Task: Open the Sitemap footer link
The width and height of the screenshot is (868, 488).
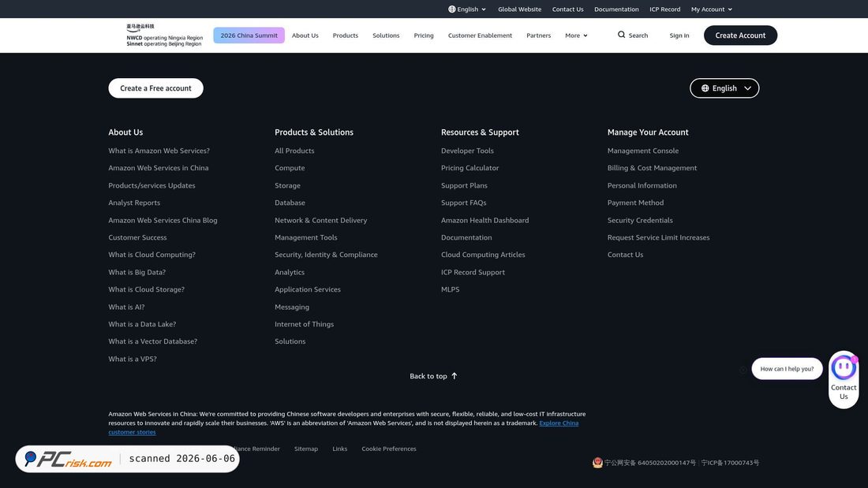Action: 306,449
